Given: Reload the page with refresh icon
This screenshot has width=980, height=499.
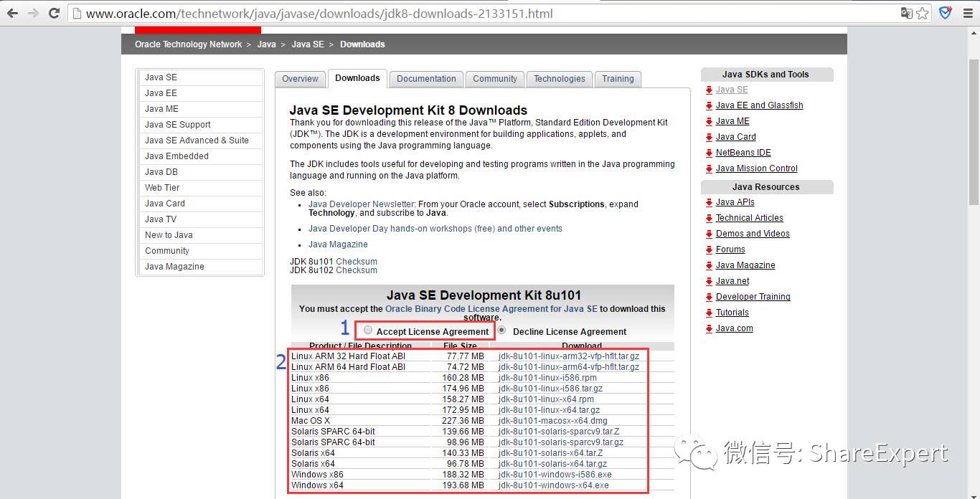Looking at the screenshot, I should 55,14.
